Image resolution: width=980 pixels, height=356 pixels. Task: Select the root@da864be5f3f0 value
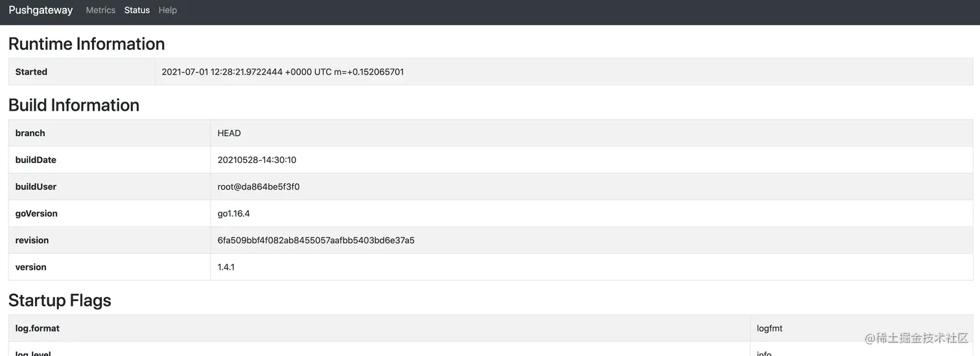pos(259,187)
